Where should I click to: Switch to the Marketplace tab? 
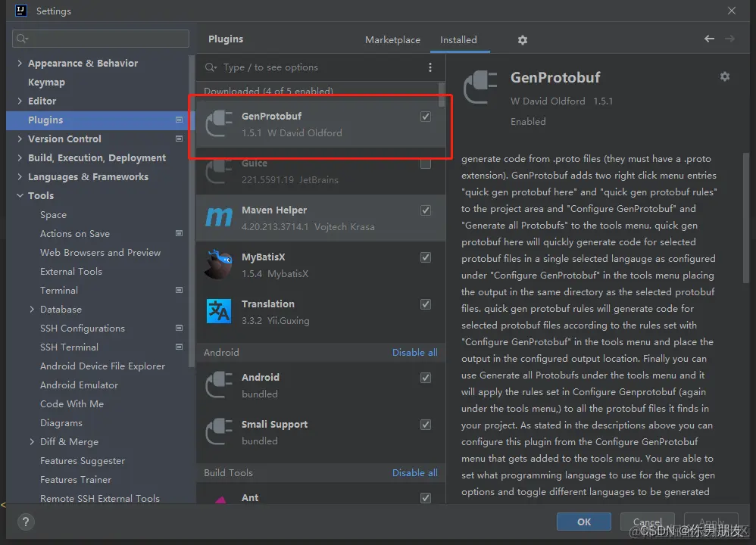pyautogui.click(x=392, y=40)
